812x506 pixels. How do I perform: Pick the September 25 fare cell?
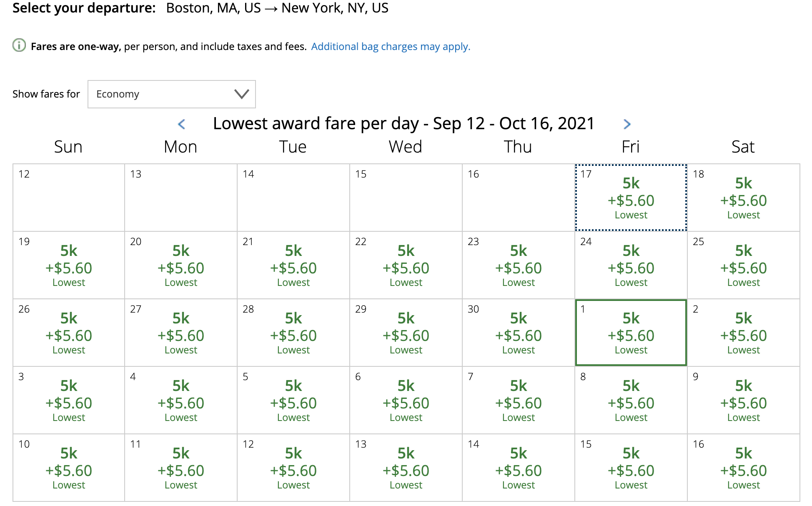(743, 266)
